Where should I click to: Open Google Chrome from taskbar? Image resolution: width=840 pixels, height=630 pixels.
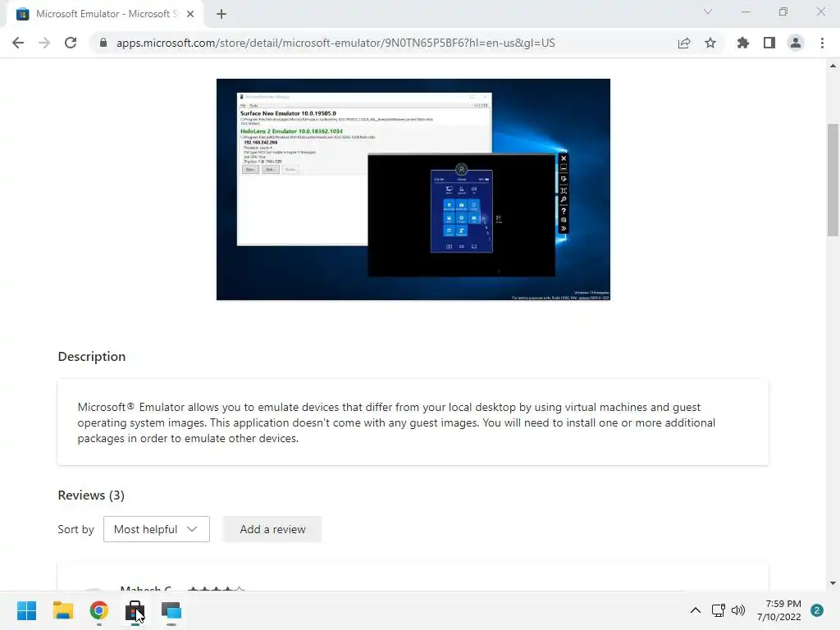pyautogui.click(x=99, y=610)
